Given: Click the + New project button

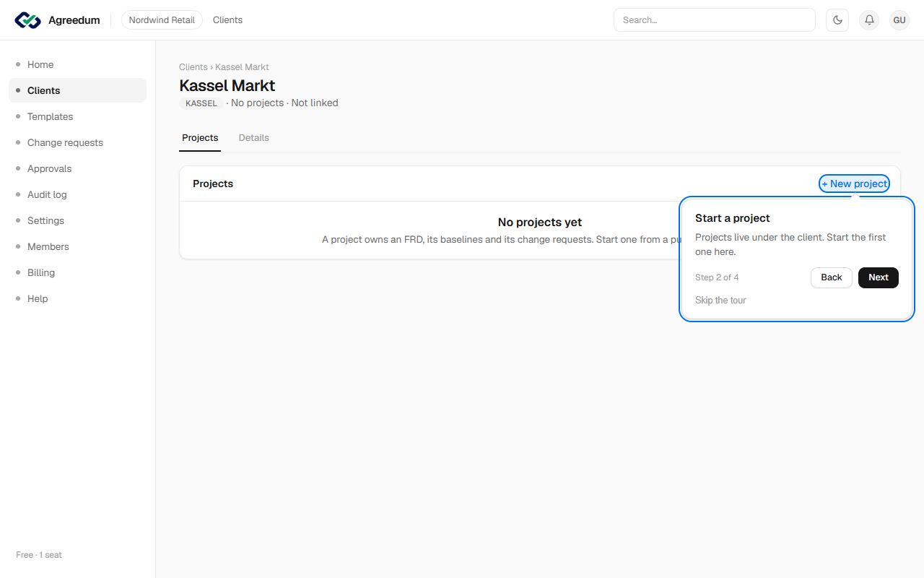Looking at the screenshot, I should tap(854, 184).
